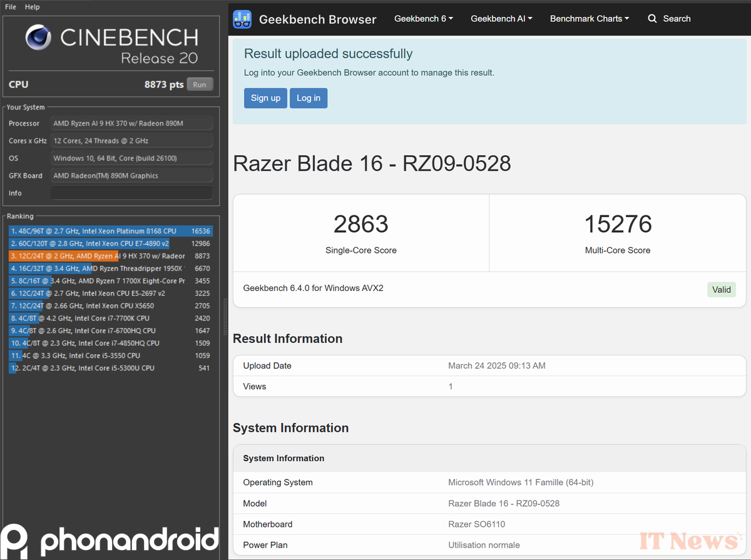Click the Search magnifier icon
The width and height of the screenshot is (751, 560).
pyautogui.click(x=653, y=19)
